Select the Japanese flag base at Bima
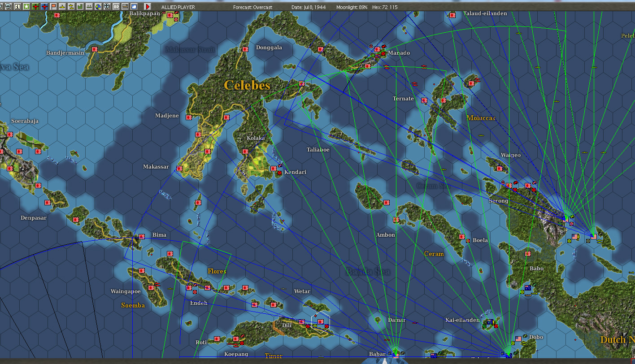The height and width of the screenshot is (364, 635). 142,237
